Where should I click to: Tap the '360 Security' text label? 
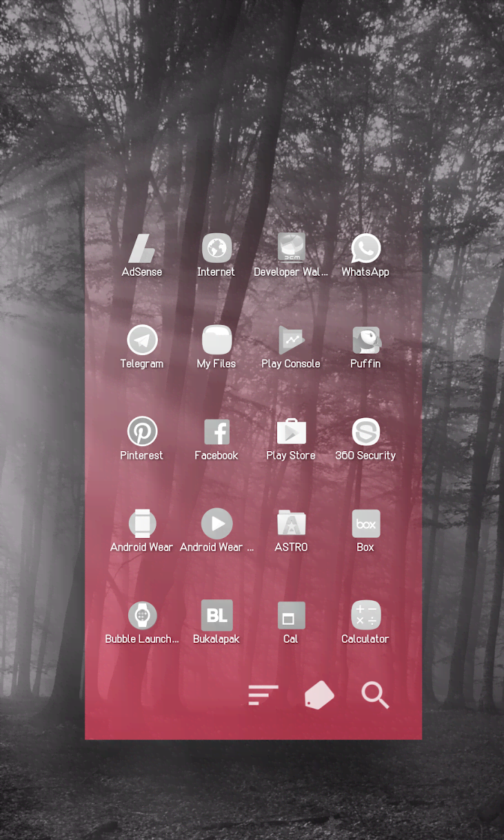click(365, 455)
